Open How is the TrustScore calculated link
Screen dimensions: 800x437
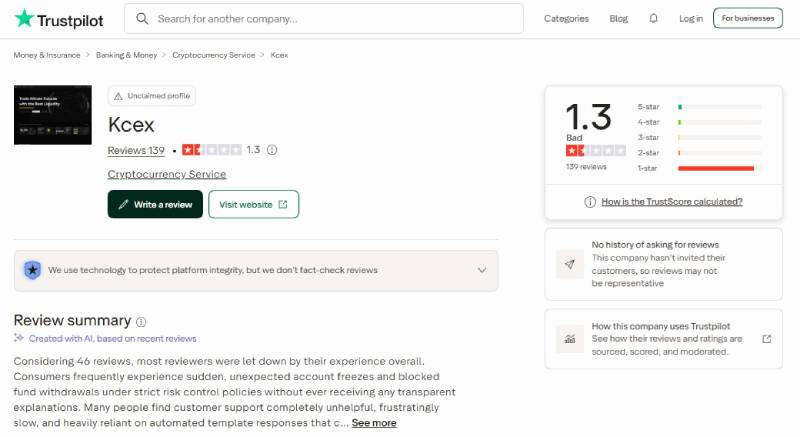(671, 202)
